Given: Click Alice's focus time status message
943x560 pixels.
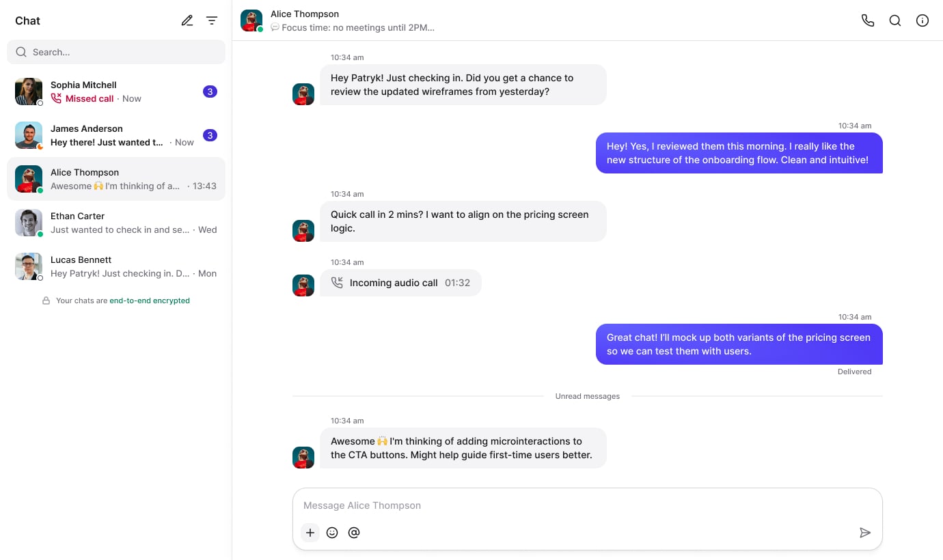Looking at the screenshot, I should pyautogui.click(x=353, y=28).
